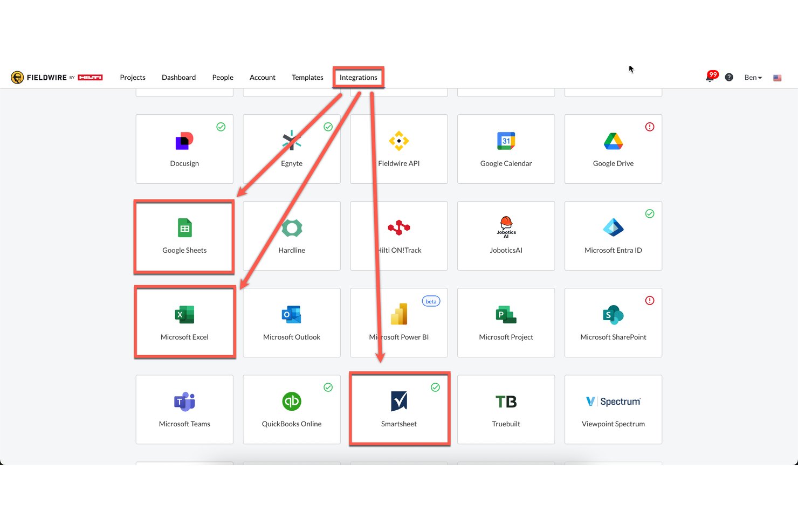Open the Hilti ON!Track integration icon
The height and width of the screenshot is (532, 798).
coord(399,228)
